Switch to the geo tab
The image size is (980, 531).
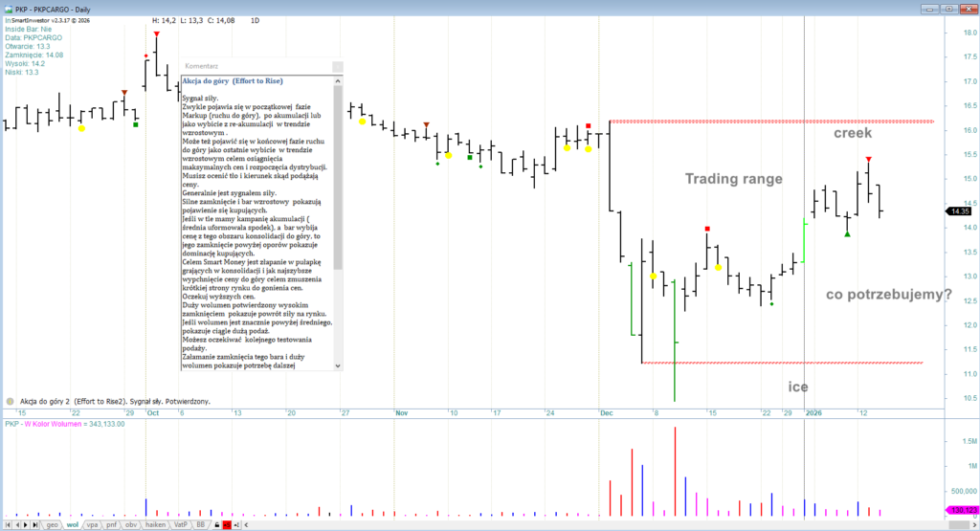coord(51,524)
